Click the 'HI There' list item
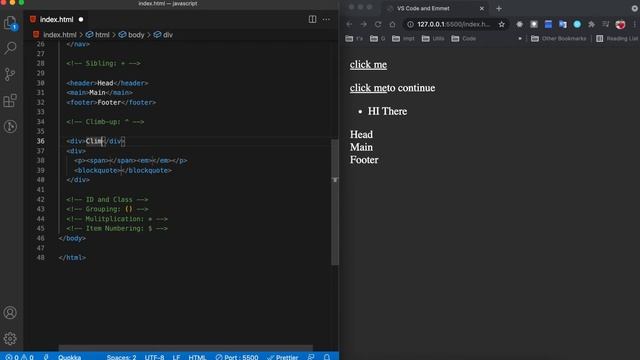The height and width of the screenshot is (360, 640). [387, 111]
